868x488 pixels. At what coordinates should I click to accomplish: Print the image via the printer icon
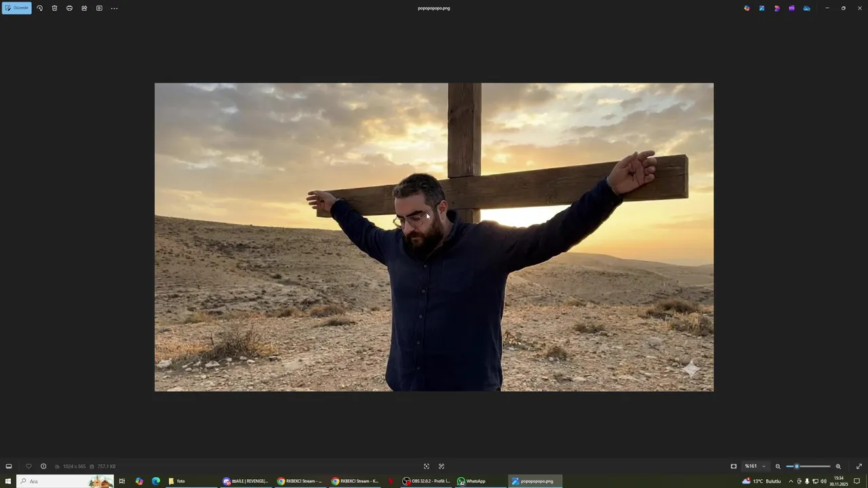pos(69,8)
